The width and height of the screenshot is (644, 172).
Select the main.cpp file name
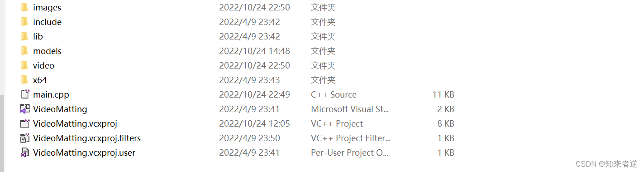51,95
